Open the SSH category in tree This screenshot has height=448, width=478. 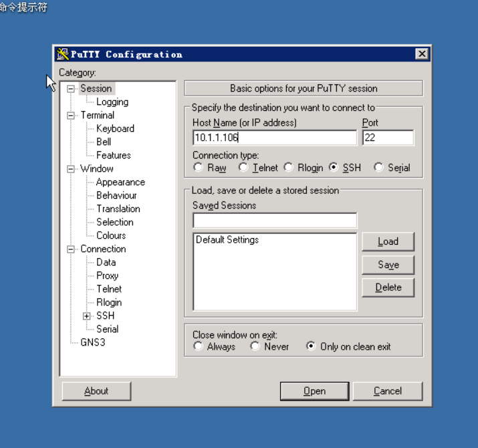105,316
